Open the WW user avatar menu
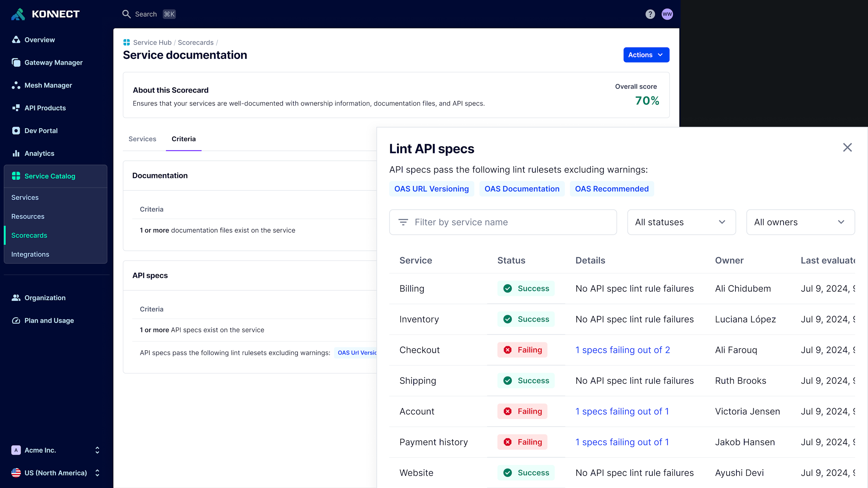 point(667,14)
